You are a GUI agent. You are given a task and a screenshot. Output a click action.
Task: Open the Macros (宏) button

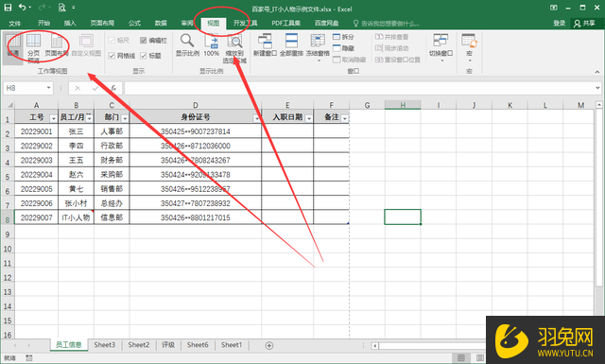(469, 47)
